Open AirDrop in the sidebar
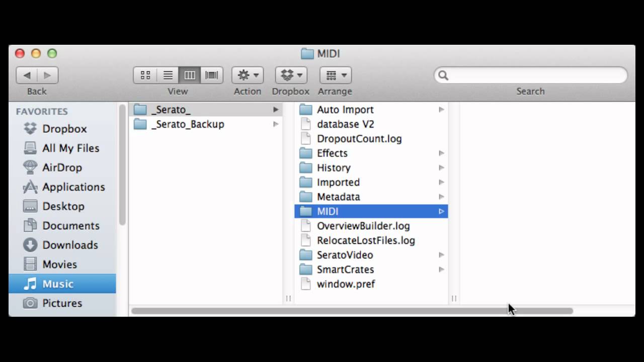The width and height of the screenshot is (644, 362). [x=62, y=167]
